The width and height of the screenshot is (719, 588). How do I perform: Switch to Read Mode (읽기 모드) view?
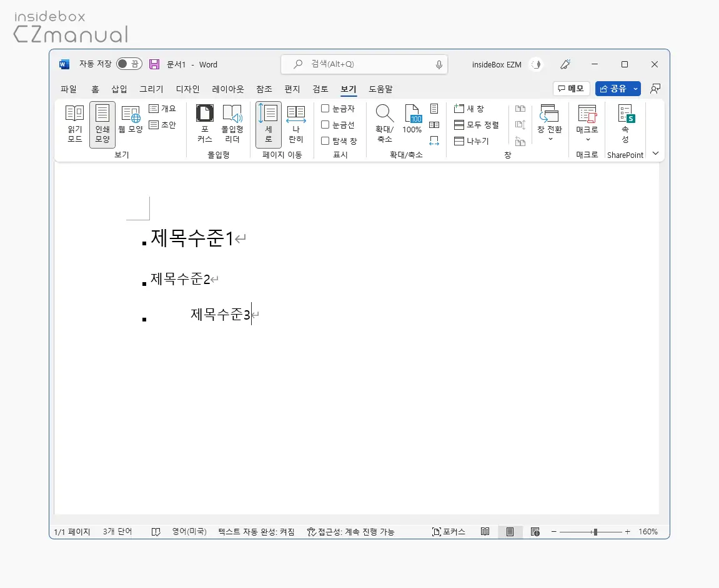coord(75,124)
